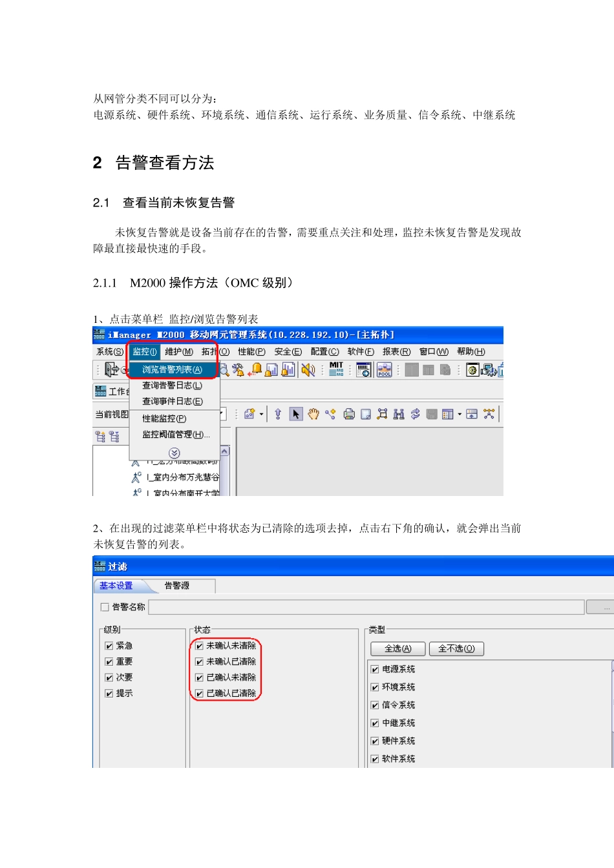Open the 报表(R) menu
Viewport: 614px width, 868px height.
396,352
